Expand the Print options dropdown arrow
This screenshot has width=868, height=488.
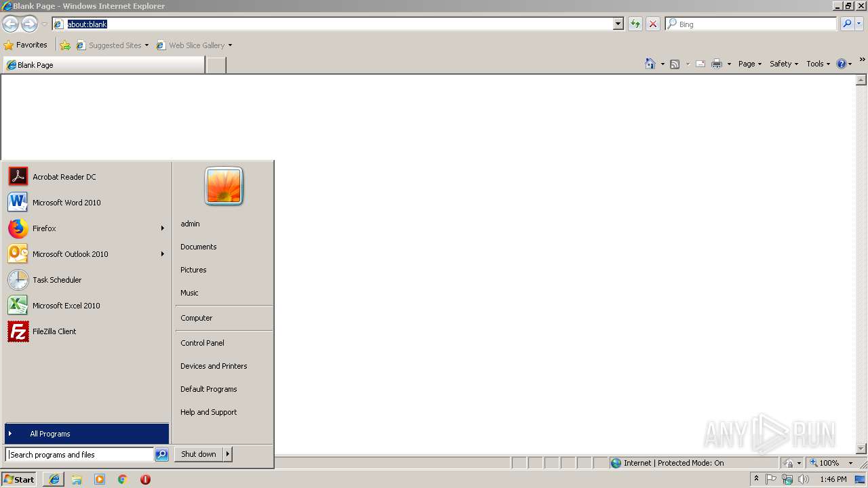click(x=729, y=64)
